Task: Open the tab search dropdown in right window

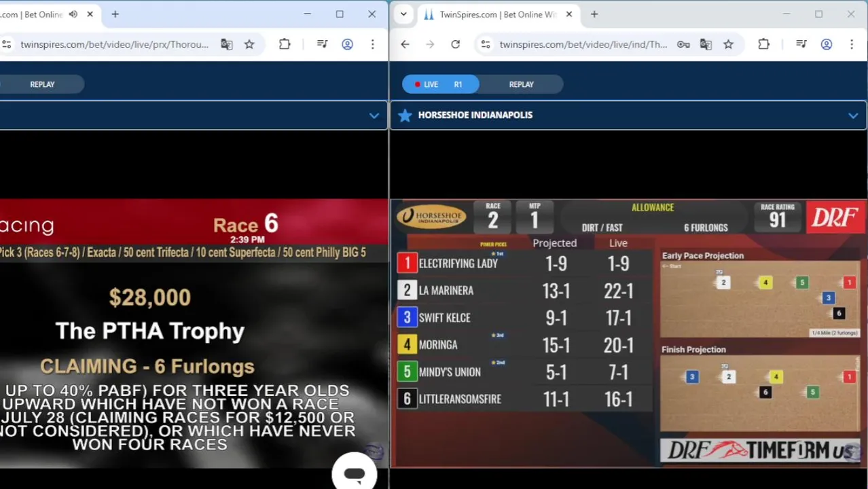Action: (x=403, y=14)
